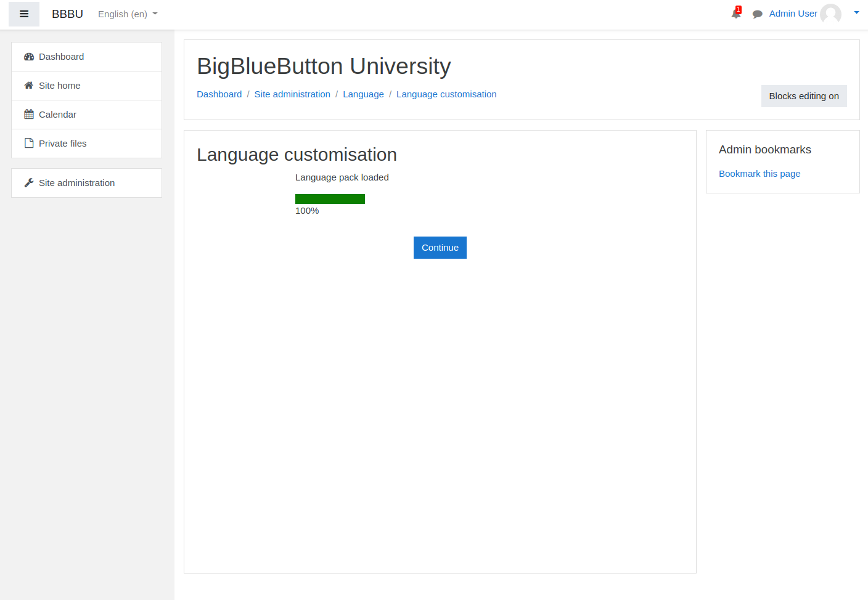Open Dashboard in the side navigation
868x600 pixels.
tap(86, 57)
